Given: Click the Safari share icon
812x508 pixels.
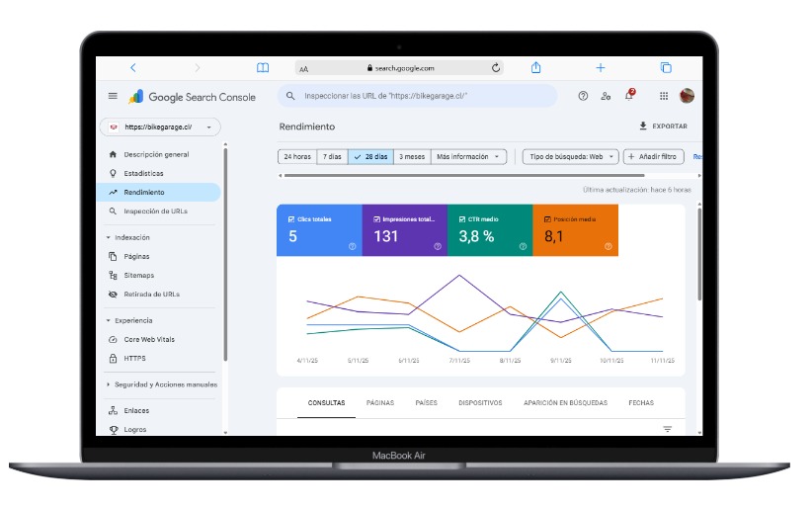Looking at the screenshot, I should [536, 68].
